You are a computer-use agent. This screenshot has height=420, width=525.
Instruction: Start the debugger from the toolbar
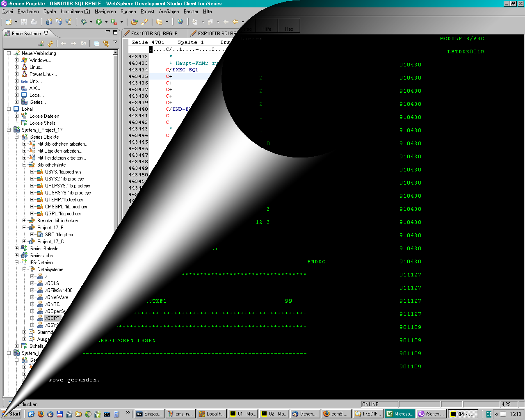84,22
